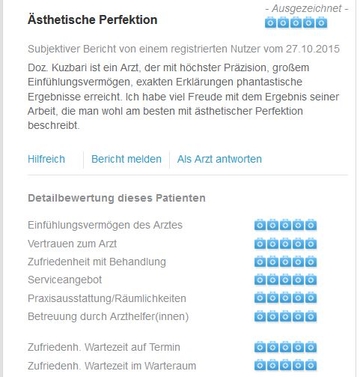This screenshot has height=377, width=360.
Task: Open Als Arzt antworten link
Action: click(219, 159)
